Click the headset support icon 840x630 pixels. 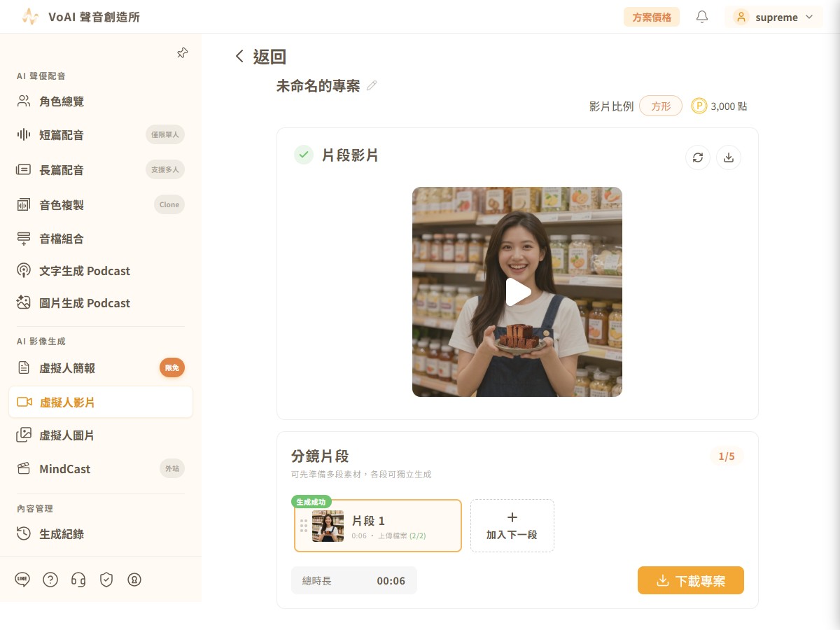[78, 580]
